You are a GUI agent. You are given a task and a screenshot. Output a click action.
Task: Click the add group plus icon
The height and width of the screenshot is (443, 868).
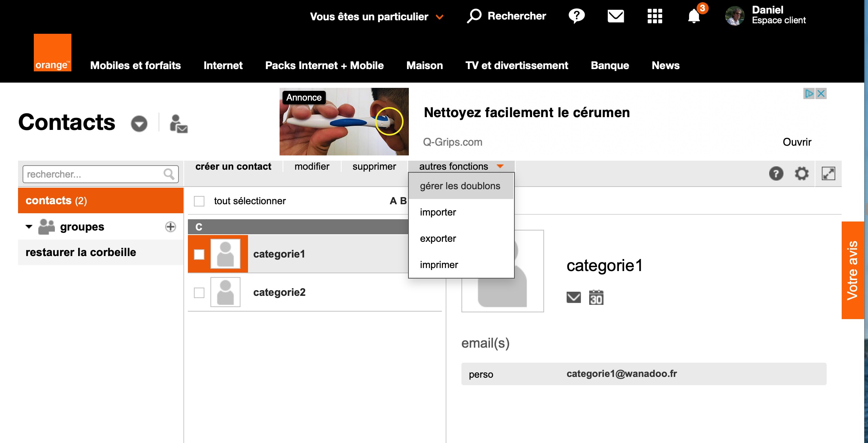tap(171, 227)
